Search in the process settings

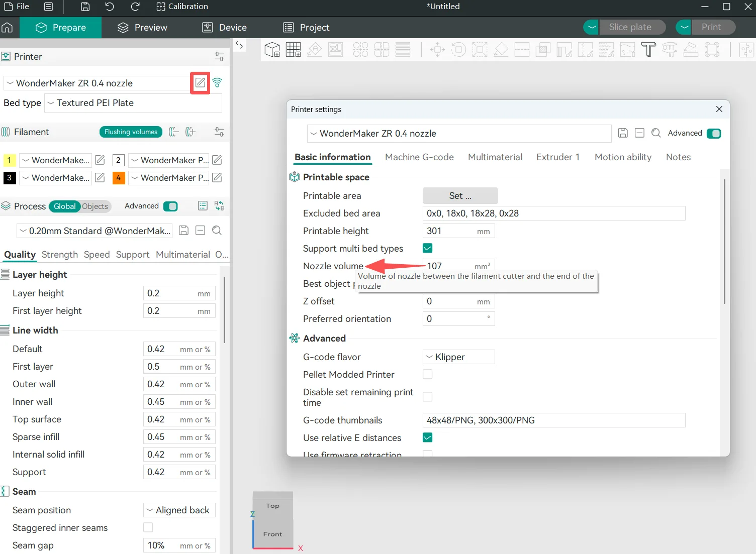pyautogui.click(x=217, y=231)
